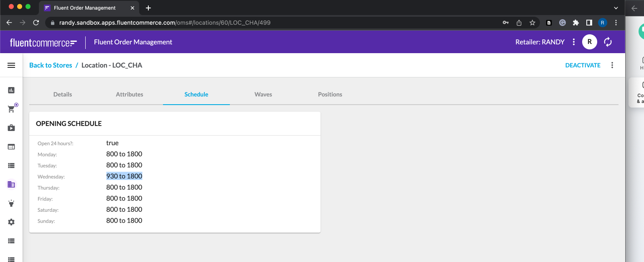Bookmark this page with the star icon
The height and width of the screenshot is (262, 644).
pyautogui.click(x=532, y=23)
